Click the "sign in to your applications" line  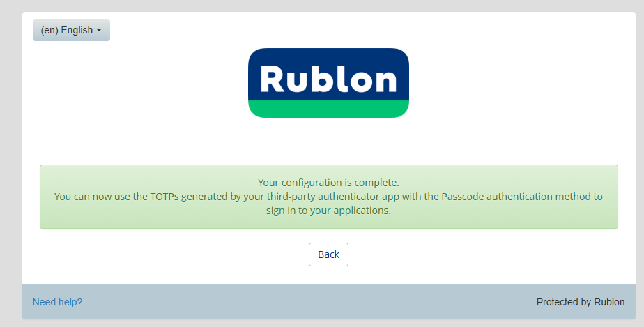(x=328, y=211)
